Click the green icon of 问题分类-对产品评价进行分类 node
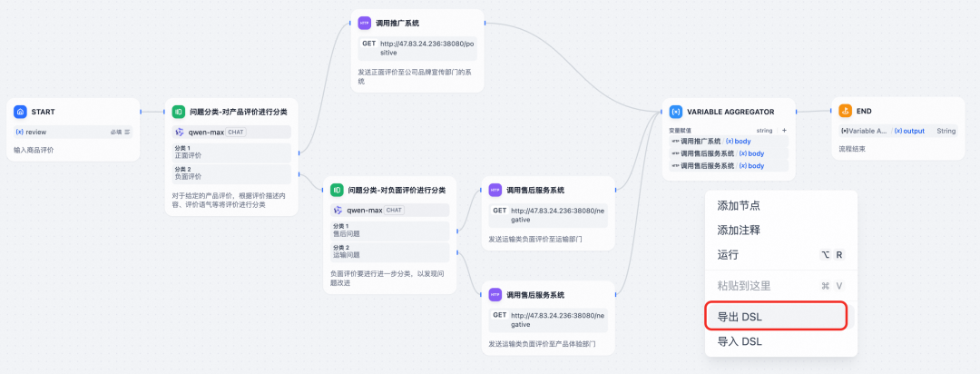The image size is (980, 374). pyautogui.click(x=179, y=112)
